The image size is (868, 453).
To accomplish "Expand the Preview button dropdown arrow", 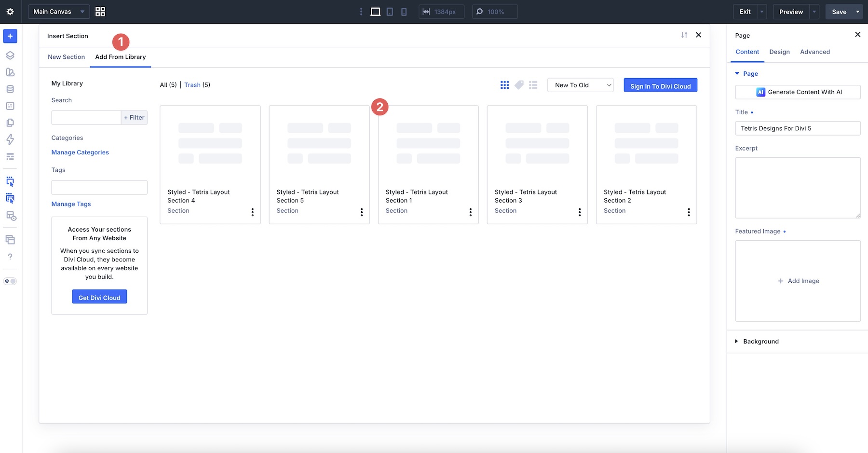I will coord(814,12).
